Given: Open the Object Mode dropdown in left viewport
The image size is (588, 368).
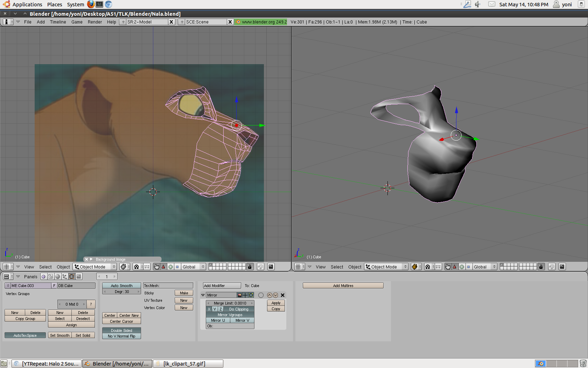Looking at the screenshot, I should [94, 267].
